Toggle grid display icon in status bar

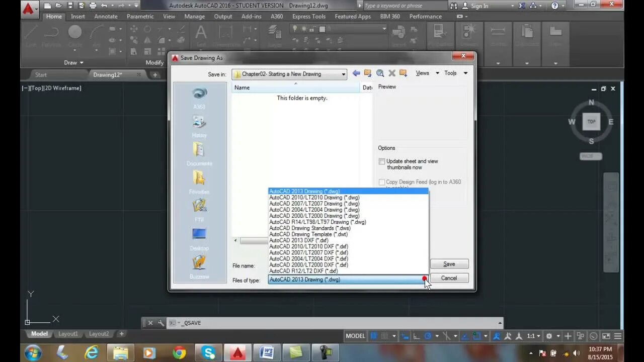(x=373, y=336)
